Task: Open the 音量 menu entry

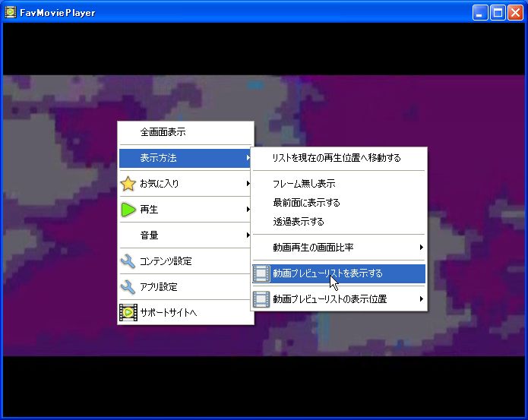Action: [185, 235]
